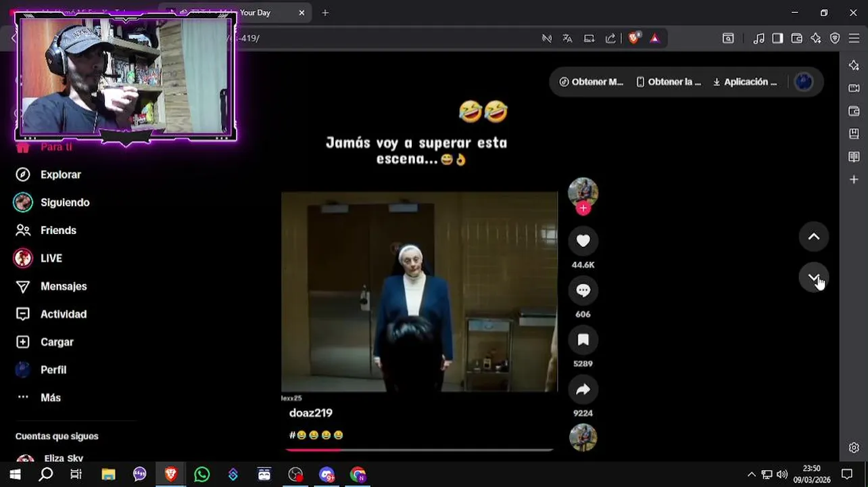
Task: Open WhatsApp from taskbar
Action: pyautogui.click(x=201, y=474)
